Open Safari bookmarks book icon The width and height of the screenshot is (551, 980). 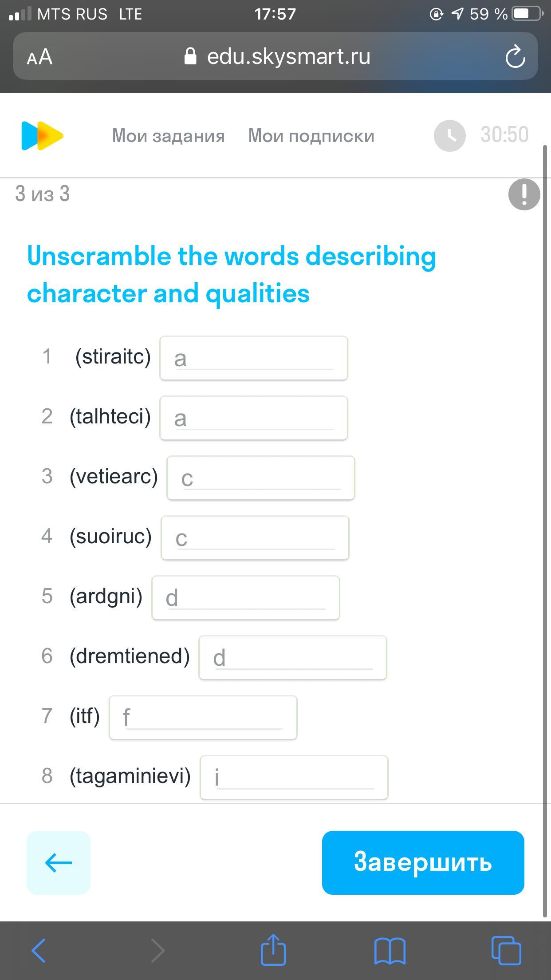click(x=390, y=950)
